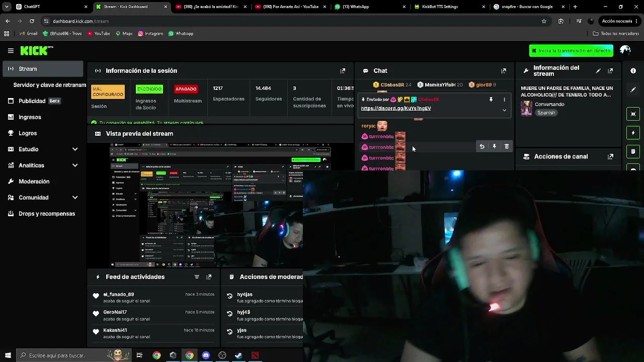Screen dimensions: 644x362
Task: Open Drops y recompensas in the sidebar
Action: (43, 214)
